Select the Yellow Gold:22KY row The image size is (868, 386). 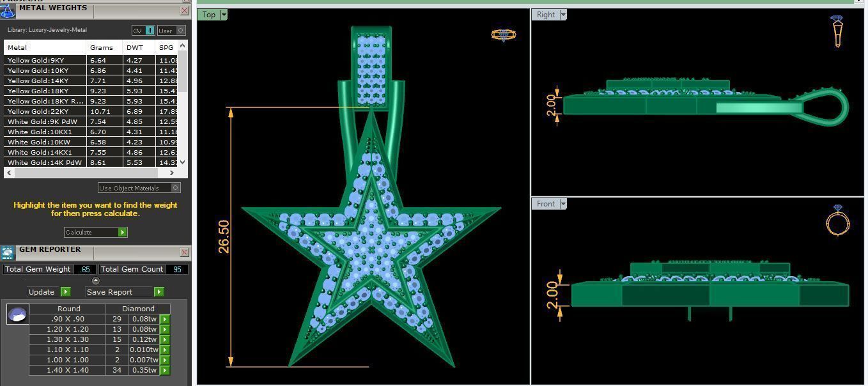pos(91,111)
